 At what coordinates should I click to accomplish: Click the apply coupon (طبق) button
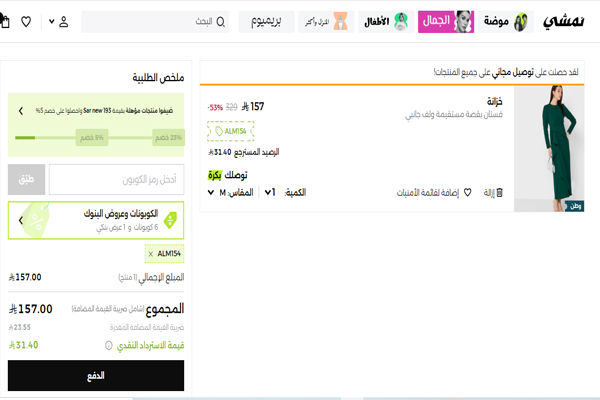click(x=26, y=180)
